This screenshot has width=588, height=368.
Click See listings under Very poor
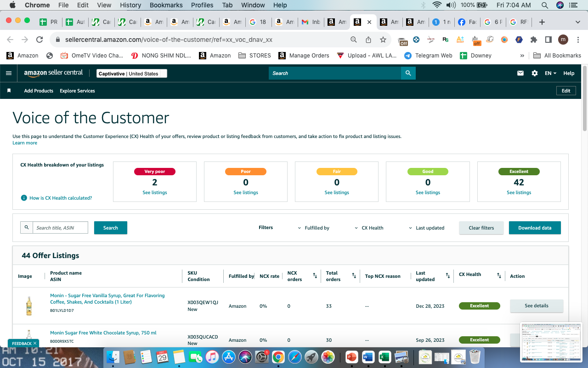click(155, 192)
